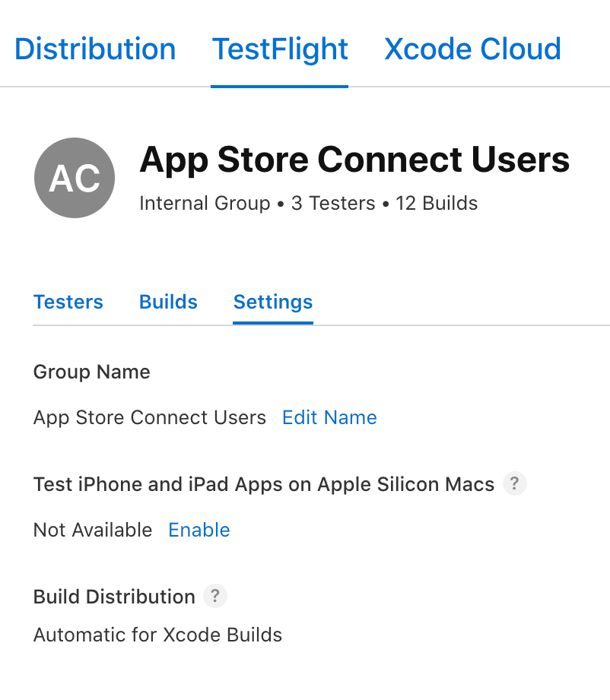
Task: Go to the Builds sub-tab
Action: click(x=168, y=302)
